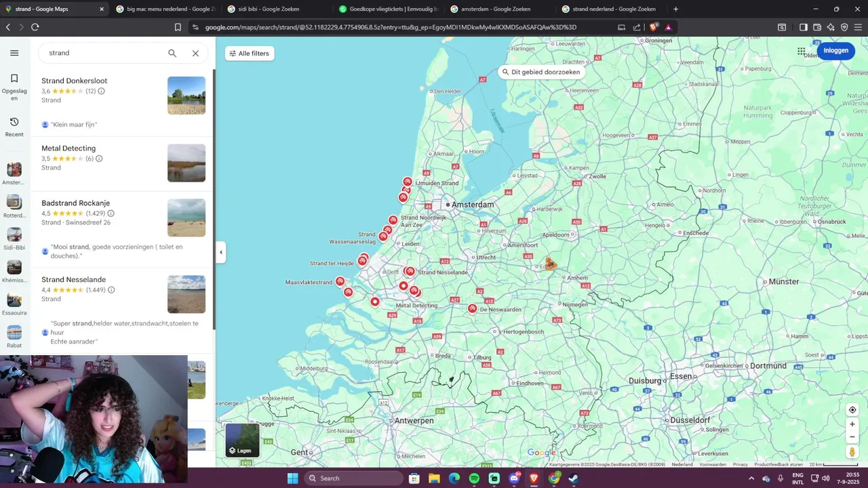Collapse the side panel with the arrow
This screenshot has height=488, width=868.
coord(220,252)
